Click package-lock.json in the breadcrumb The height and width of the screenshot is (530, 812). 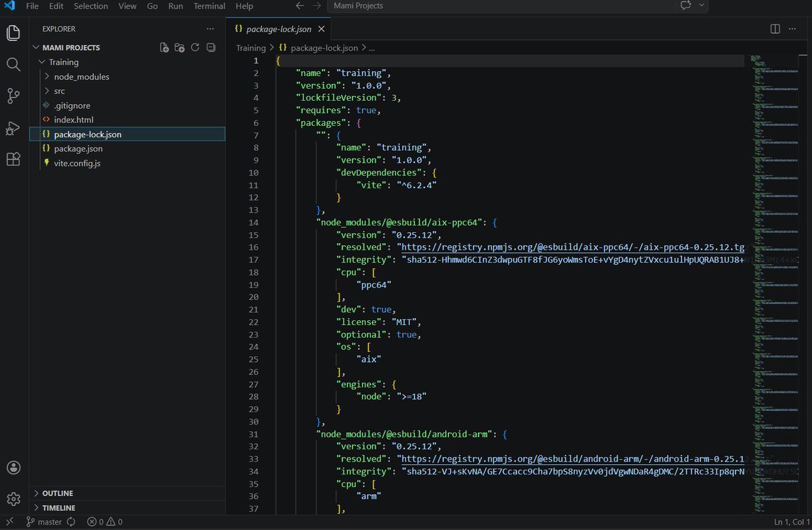[324, 48]
